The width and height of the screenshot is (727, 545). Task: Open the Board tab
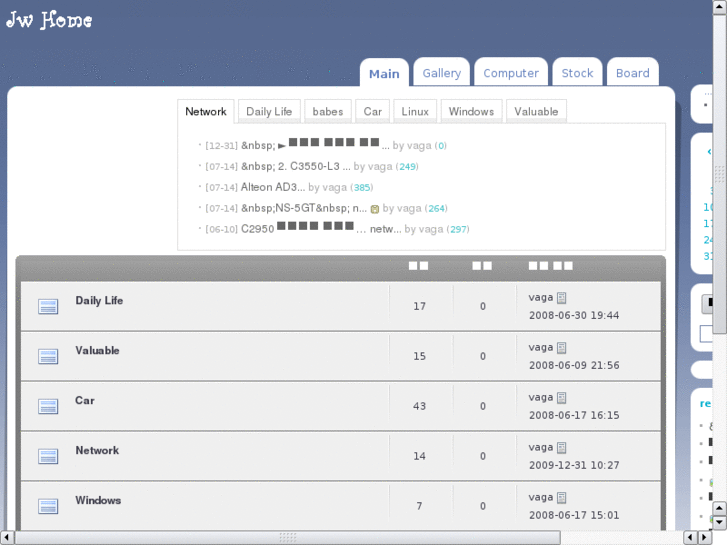(x=632, y=73)
